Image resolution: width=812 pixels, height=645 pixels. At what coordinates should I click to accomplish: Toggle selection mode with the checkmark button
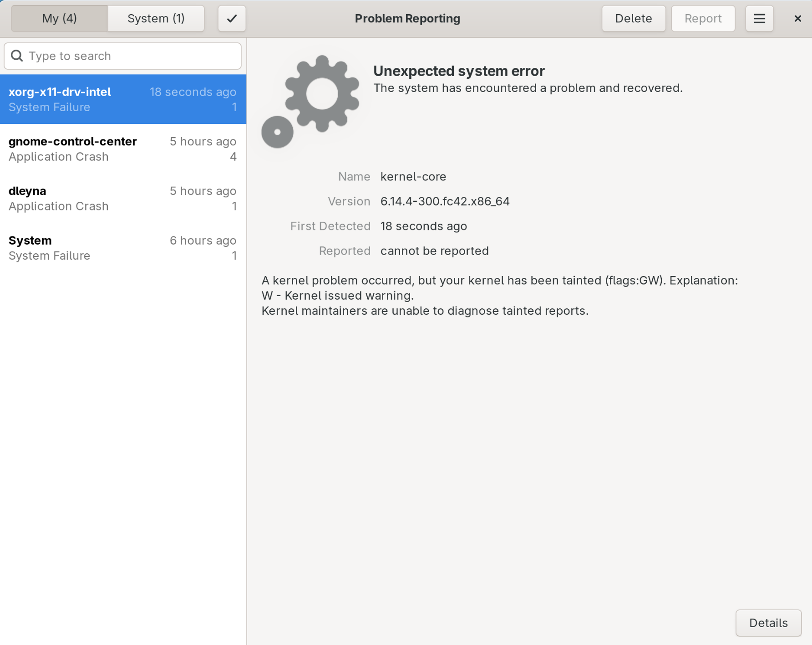232,19
